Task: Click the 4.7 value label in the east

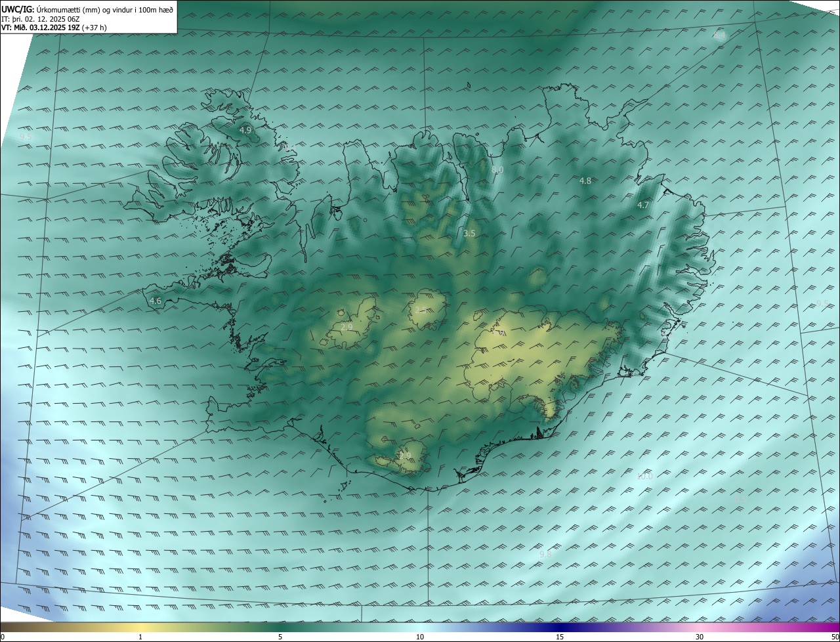Action: point(643,205)
